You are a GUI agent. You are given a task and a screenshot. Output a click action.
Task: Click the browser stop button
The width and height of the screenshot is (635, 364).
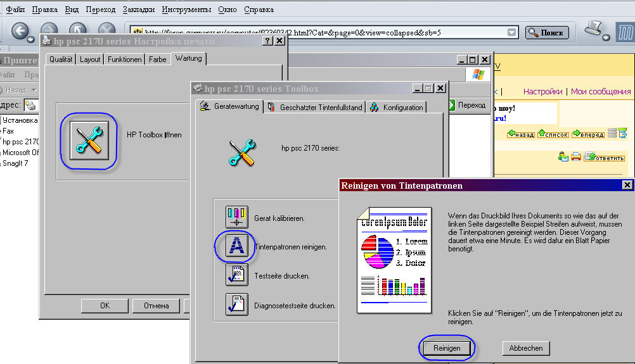coord(107,28)
